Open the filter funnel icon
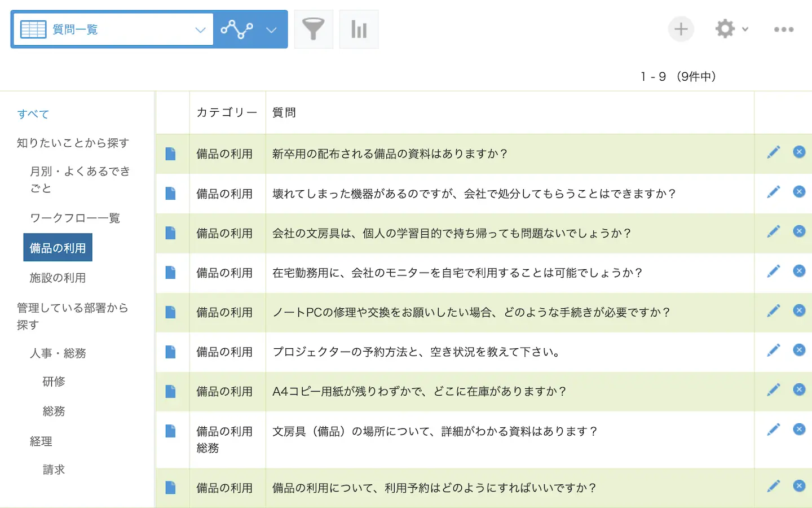This screenshot has width=812, height=508. coord(314,29)
